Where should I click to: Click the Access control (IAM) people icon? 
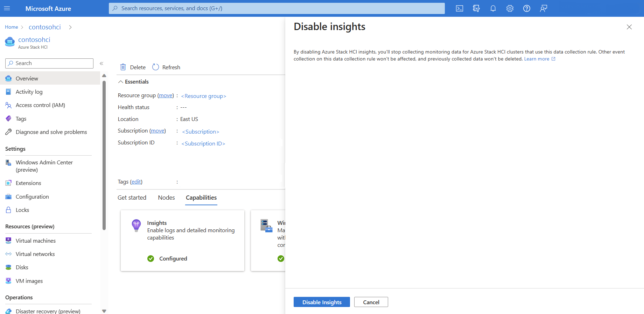tap(8, 105)
